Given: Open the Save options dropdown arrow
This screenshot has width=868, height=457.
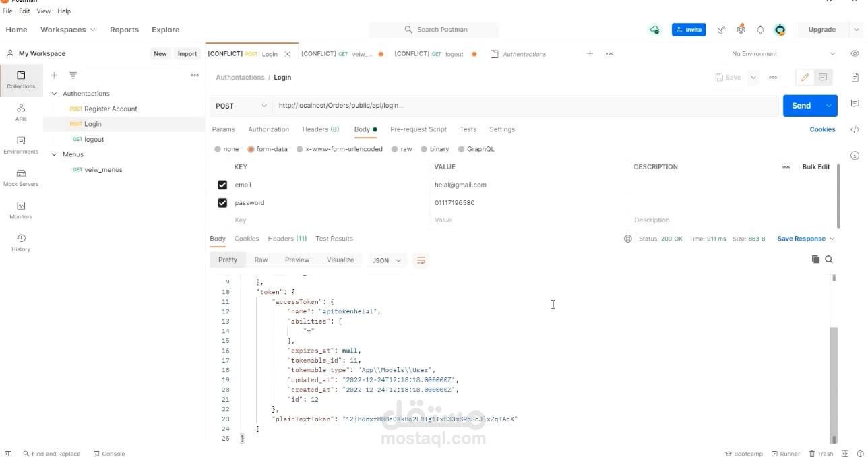Looking at the screenshot, I should (753, 78).
